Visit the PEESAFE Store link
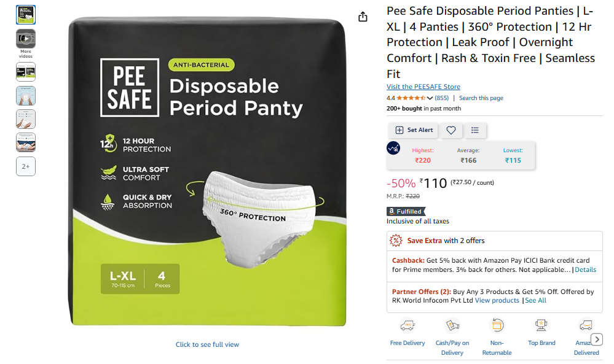Viewport: 614px width, 364px height. pos(423,87)
